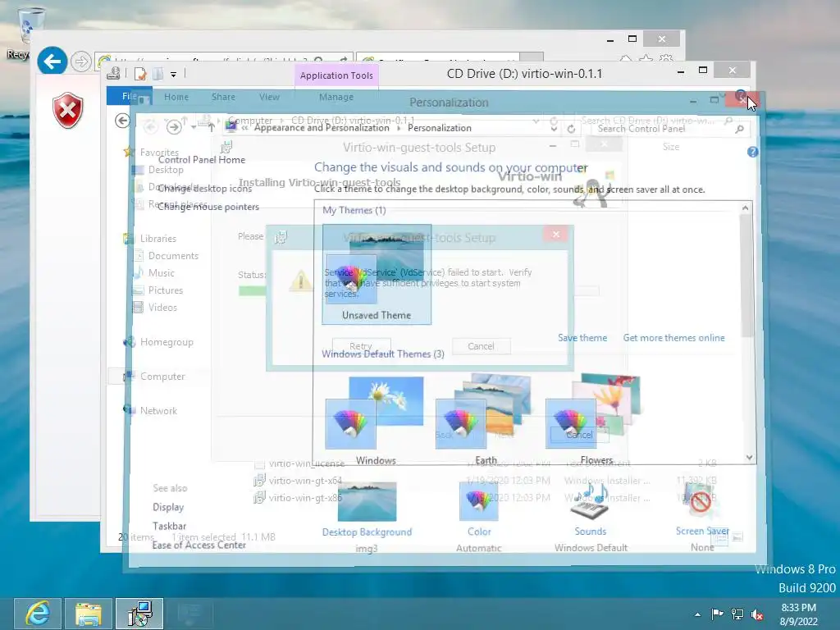
Task: Click Cancel in the setup error dialog
Action: click(x=481, y=346)
